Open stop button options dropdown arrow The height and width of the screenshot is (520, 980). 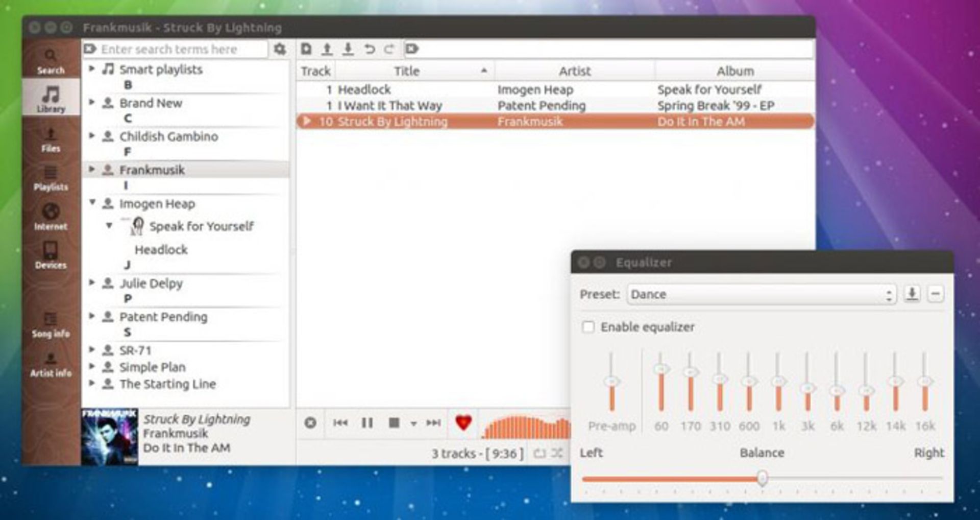(413, 423)
